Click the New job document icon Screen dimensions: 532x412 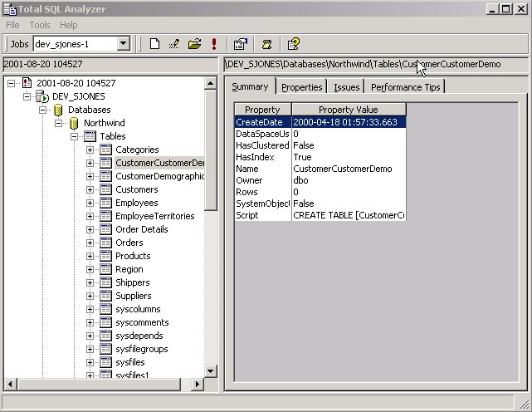[154, 44]
